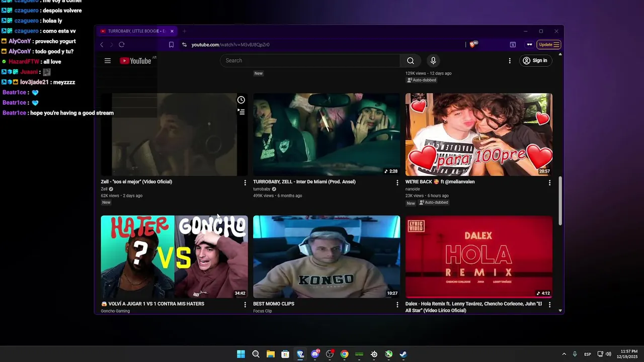Open the Goncho Gaming channel link
This screenshot has width=644, height=362.
pos(115,311)
